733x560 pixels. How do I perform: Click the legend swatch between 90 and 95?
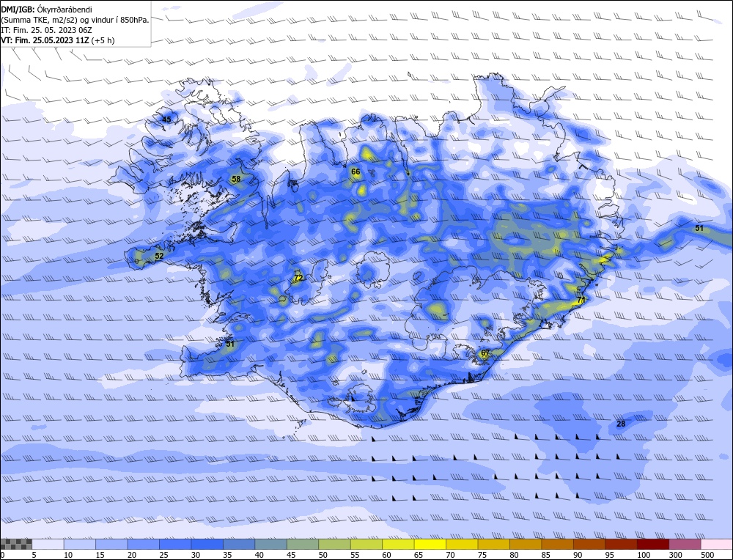589,544
